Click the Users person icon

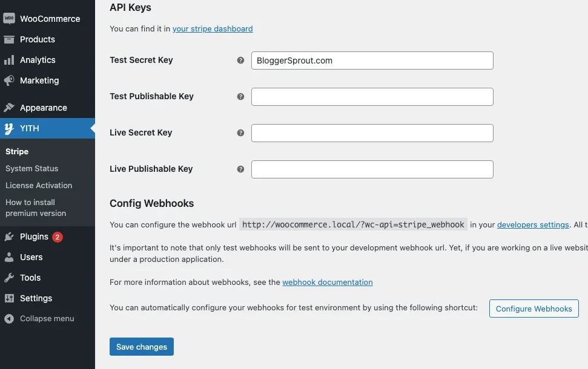(x=9, y=257)
